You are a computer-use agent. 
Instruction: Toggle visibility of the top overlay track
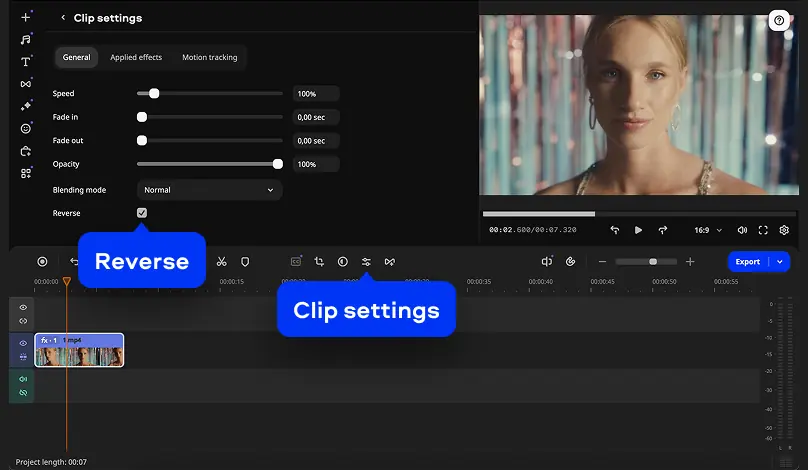coord(23,307)
